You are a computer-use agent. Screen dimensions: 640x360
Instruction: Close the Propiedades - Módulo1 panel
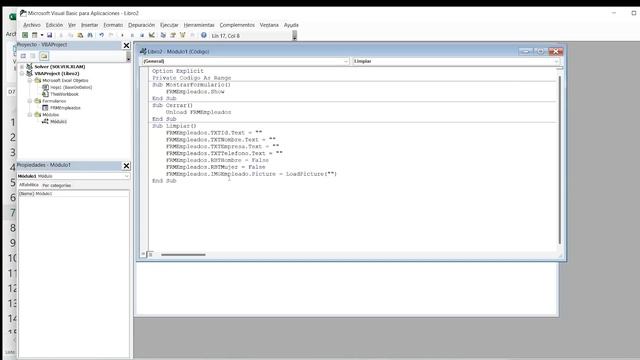(x=126, y=166)
